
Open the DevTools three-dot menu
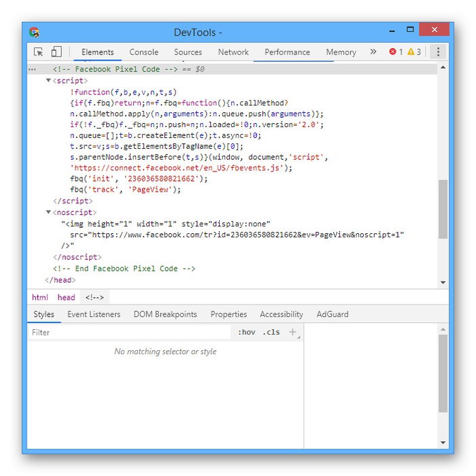click(x=438, y=52)
